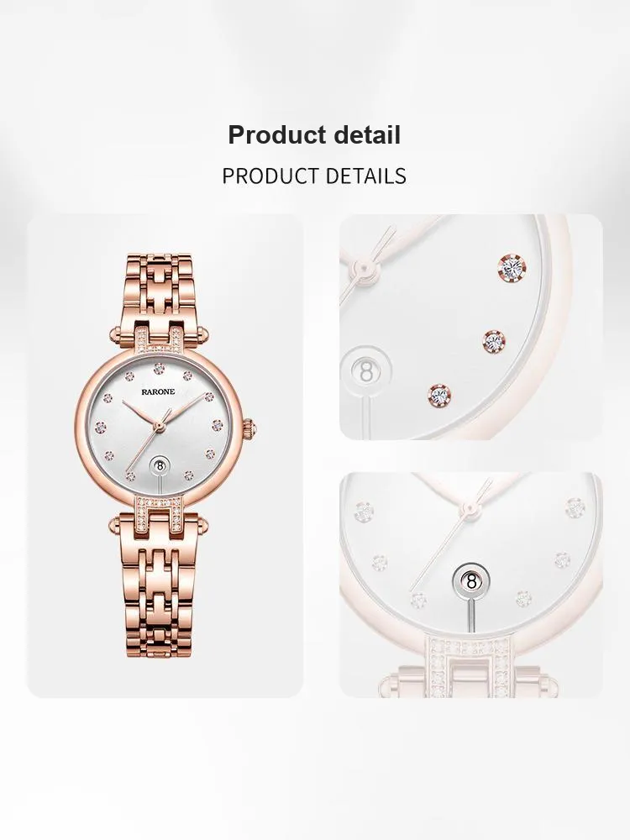The height and width of the screenshot is (840, 630).
Task: Click the lowest crystal marker in the close-up
Action: click(439, 396)
